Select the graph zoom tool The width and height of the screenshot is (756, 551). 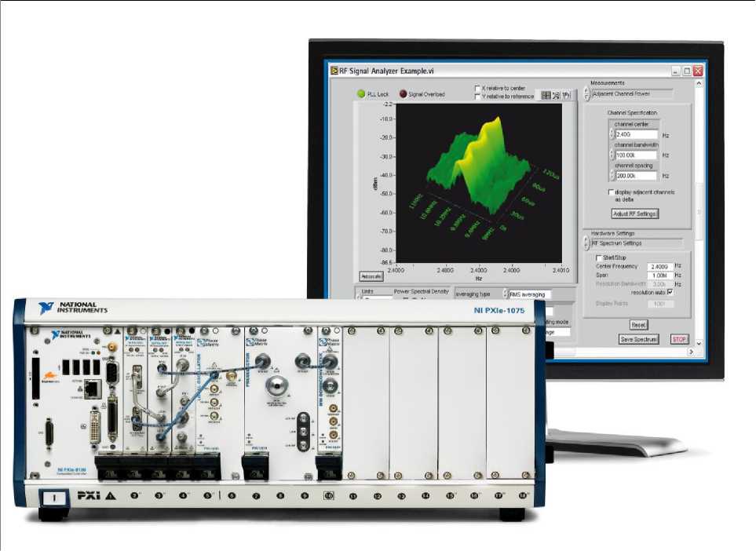556,95
